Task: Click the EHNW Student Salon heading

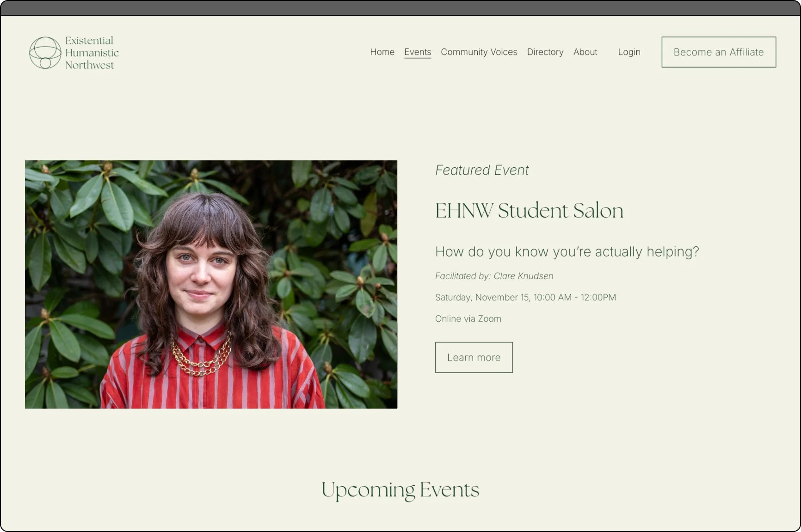Action: [x=529, y=211]
